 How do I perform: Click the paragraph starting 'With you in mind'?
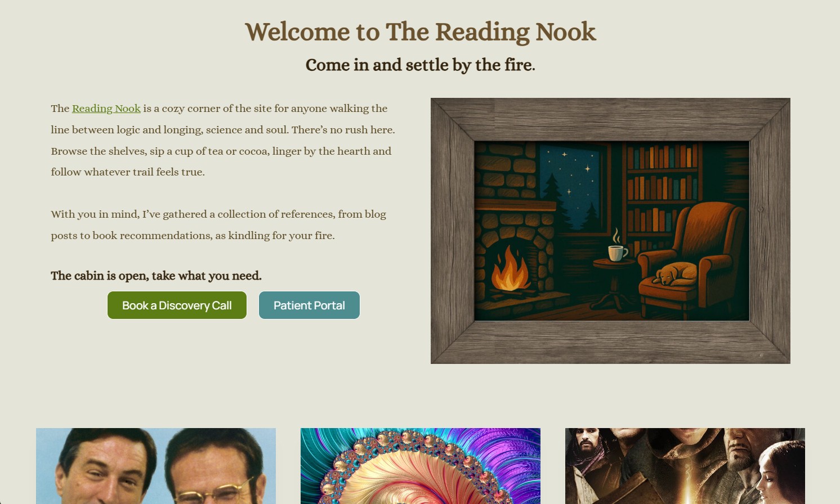click(218, 225)
